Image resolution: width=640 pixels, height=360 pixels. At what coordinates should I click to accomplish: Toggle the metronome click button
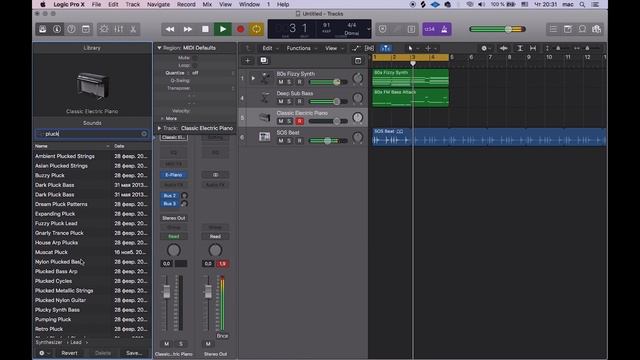point(444,29)
